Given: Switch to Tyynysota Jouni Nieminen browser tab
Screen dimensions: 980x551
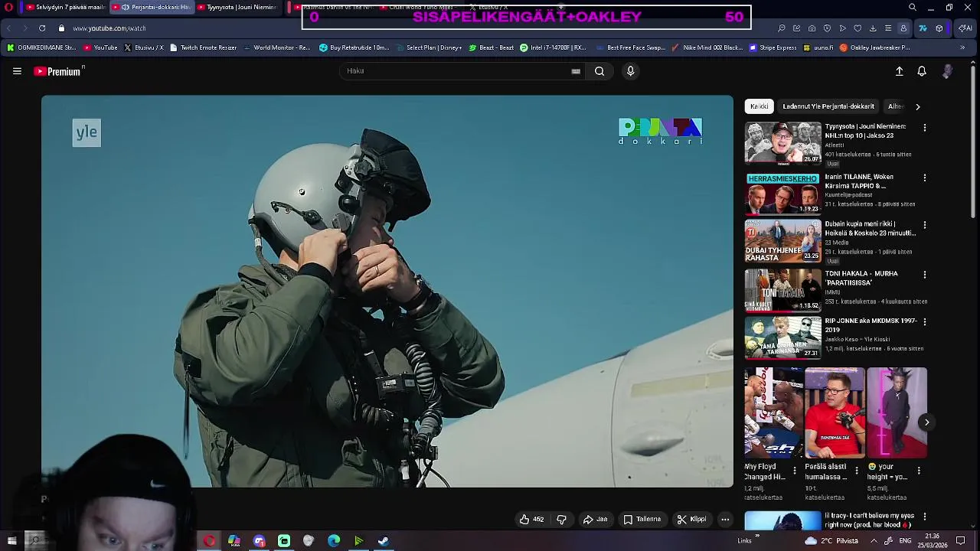Looking at the screenshot, I should (x=238, y=8).
